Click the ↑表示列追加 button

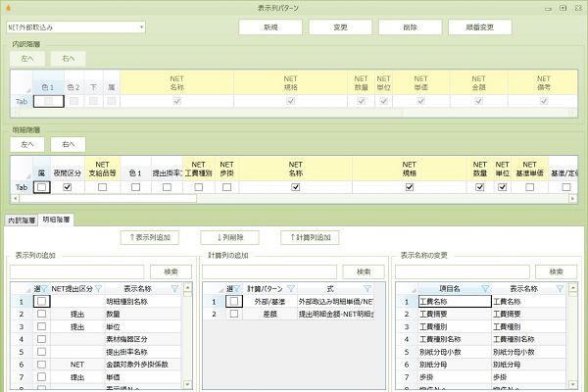click(x=150, y=237)
